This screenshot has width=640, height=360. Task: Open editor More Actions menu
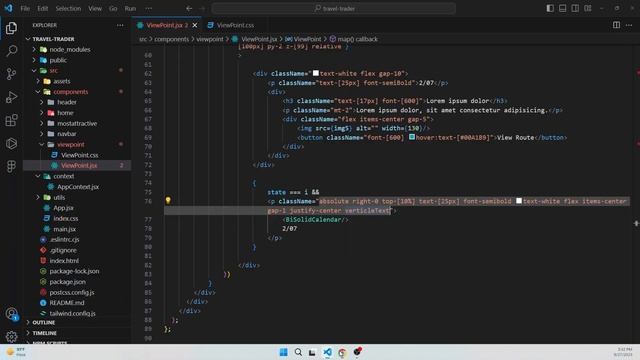(x=629, y=25)
